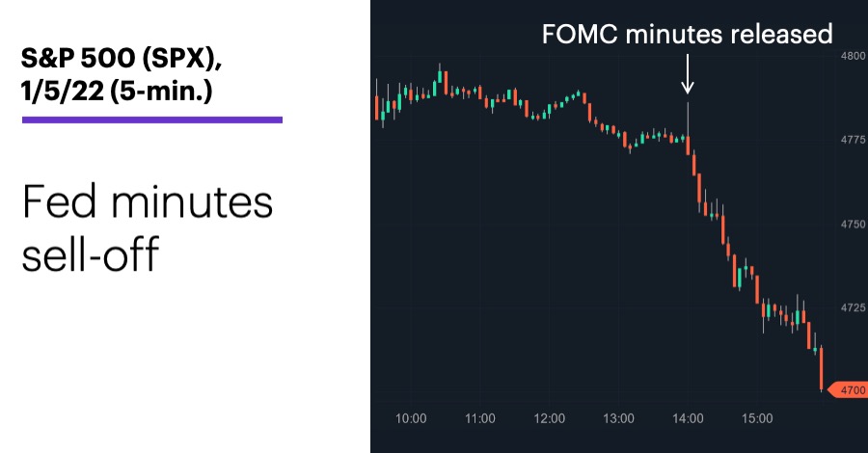Screen dimensions: 868x453
Task: Select the 12:00 time axis label
Action: point(549,418)
